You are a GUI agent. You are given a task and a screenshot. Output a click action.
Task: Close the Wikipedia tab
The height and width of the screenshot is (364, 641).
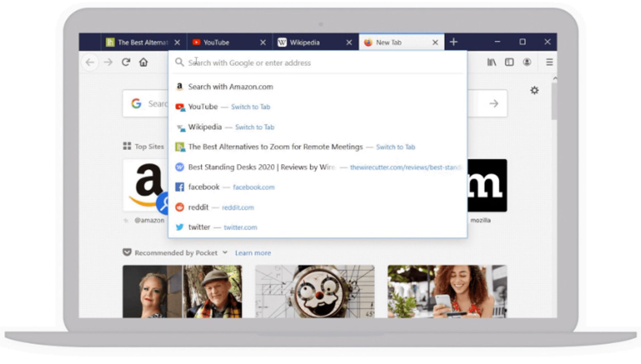(349, 42)
